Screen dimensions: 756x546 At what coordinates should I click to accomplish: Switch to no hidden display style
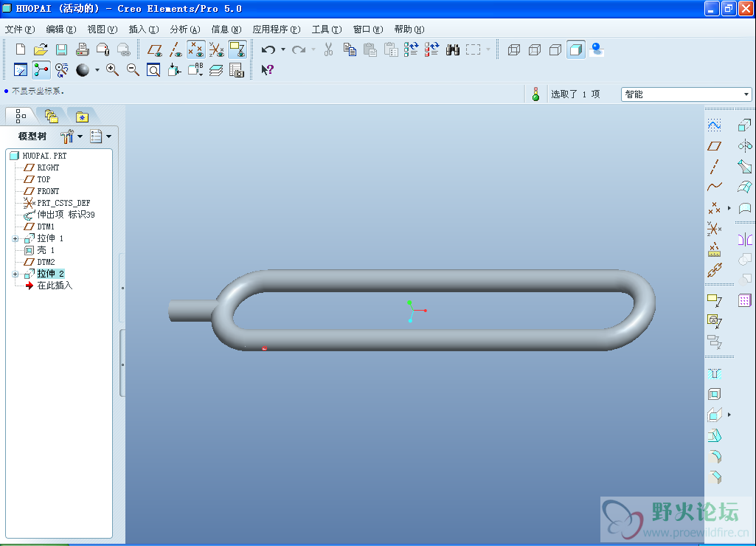(x=555, y=49)
